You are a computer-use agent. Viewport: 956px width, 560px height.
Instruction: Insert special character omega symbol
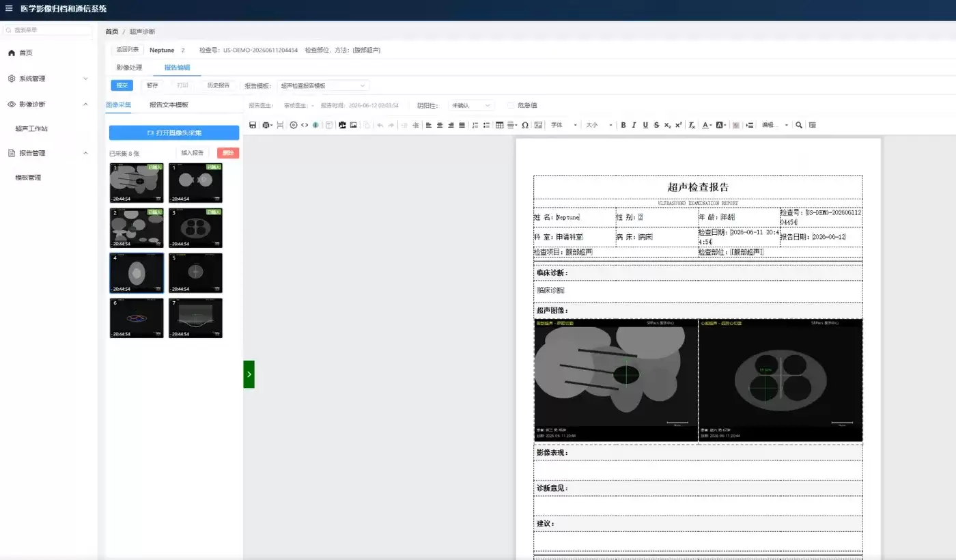[525, 125]
